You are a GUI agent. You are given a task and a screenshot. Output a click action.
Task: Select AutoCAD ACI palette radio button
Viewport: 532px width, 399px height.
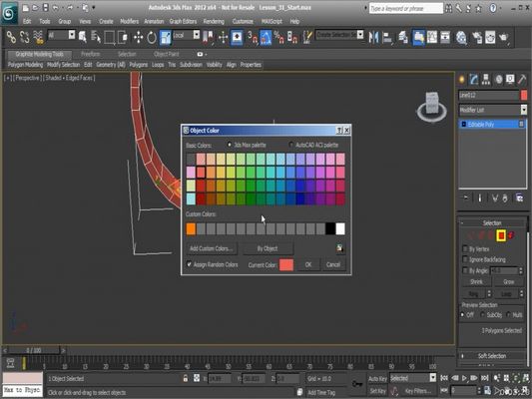click(x=290, y=145)
